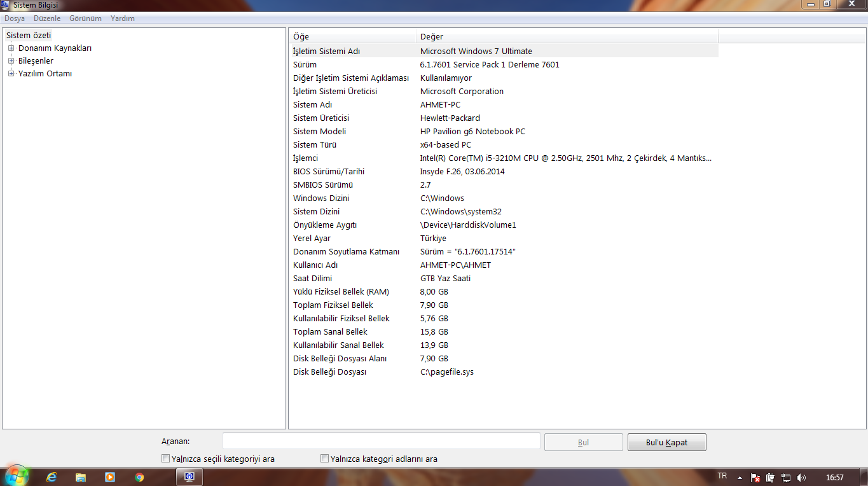Select the SMBIOS Sürümü row
This screenshot has height=486, width=868.
pyautogui.click(x=504, y=185)
